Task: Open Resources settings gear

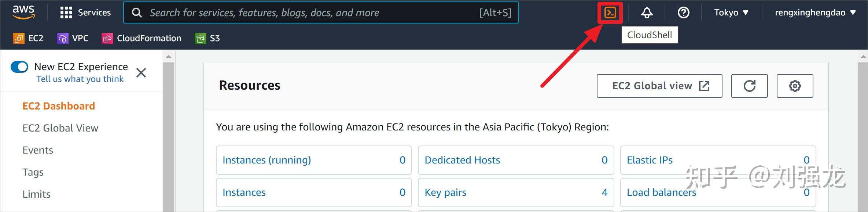Action: pyautogui.click(x=795, y=86)
